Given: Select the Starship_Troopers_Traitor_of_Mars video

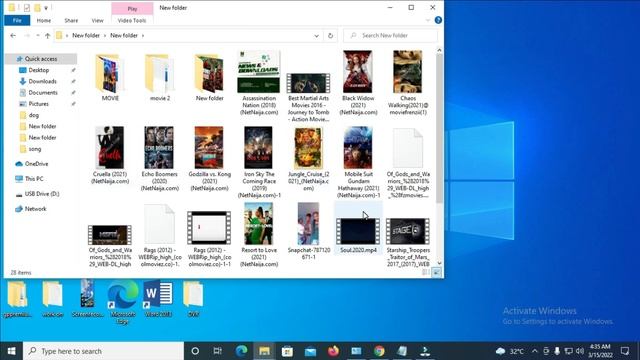Looking at the screenshot, I should (408, 242).
